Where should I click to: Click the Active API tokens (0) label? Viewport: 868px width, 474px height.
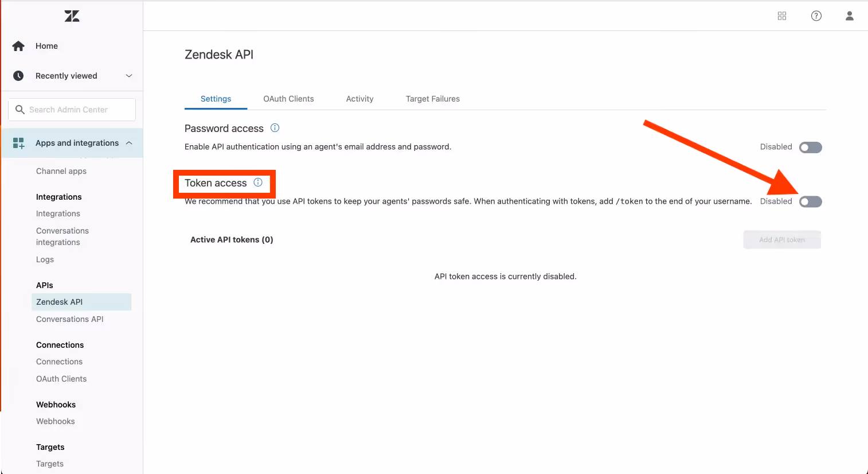click(232, 240)
